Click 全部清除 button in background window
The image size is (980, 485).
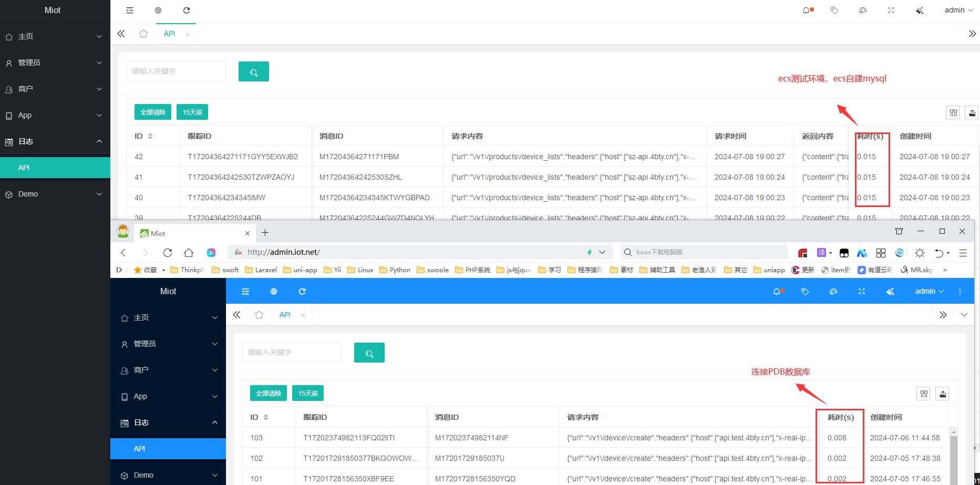coord(153,112)
